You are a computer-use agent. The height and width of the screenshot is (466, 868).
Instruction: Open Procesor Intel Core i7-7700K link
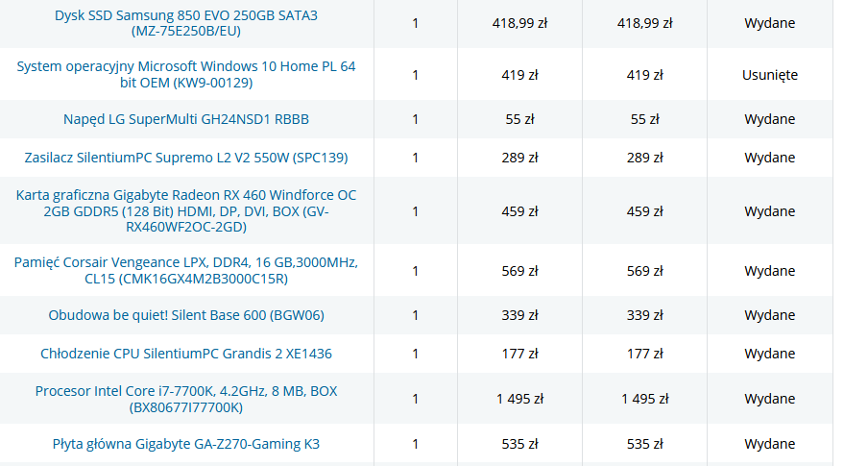pyautogui.click(x=186, y=399)
